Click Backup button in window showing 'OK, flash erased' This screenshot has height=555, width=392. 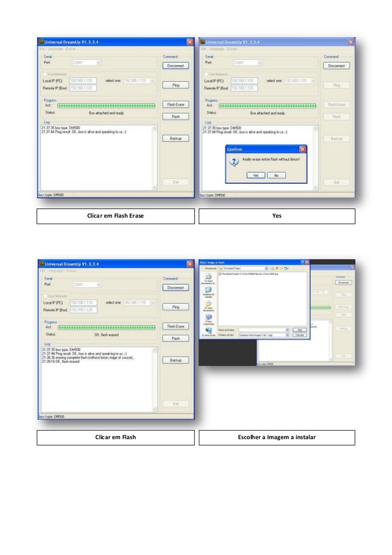pos(176,360)
